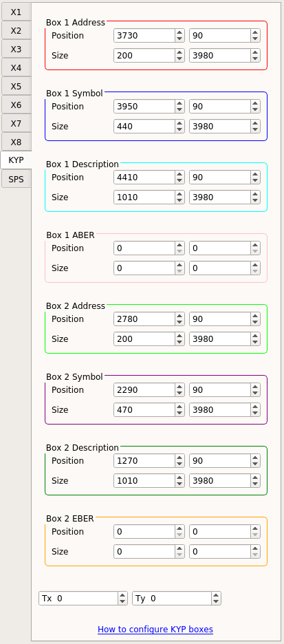Increase Box 2 EBER height size
This screenshot has width=284, height=644.
pos(255,548)
